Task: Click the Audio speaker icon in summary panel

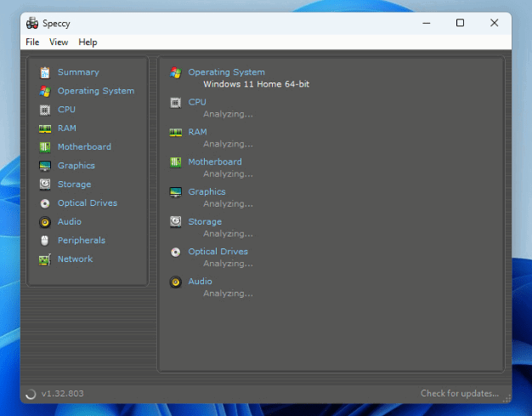Action: point(176,282)
